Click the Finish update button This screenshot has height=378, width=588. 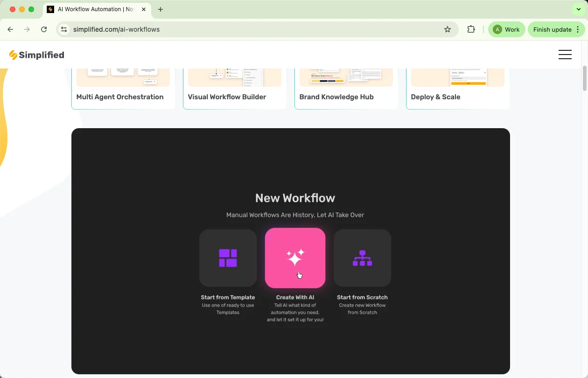pyautogui.click(x=555, y=29)
